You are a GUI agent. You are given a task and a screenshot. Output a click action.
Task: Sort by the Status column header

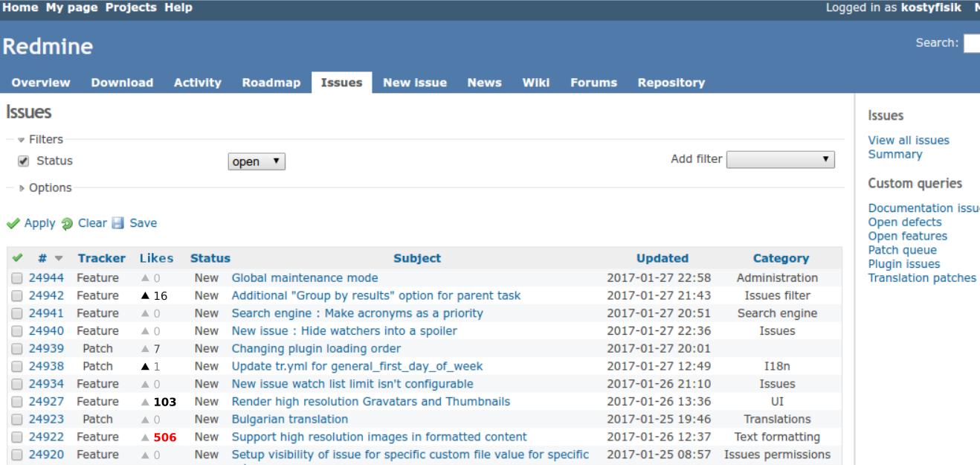click(210, 259)
